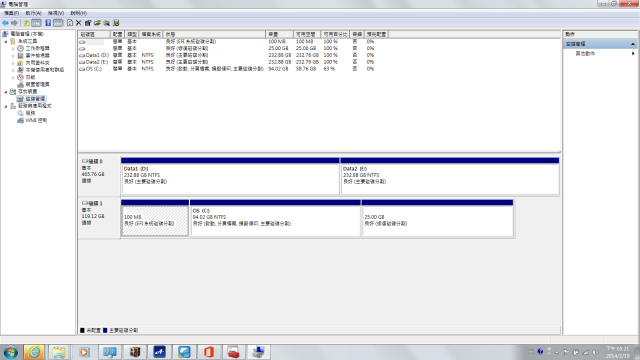This screenshot has width=640, height=360.
Task: Open the 執行(A) menu
Action: pos(33,13)
